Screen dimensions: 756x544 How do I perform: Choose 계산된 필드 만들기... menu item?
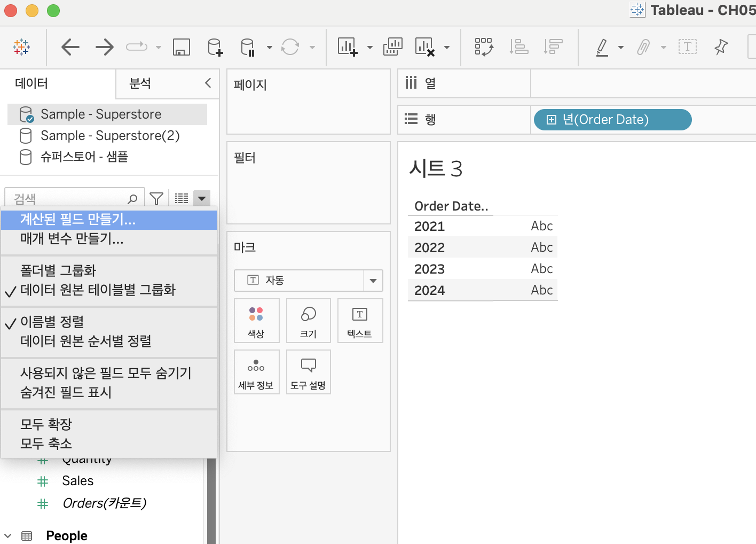tap(109, 220)
